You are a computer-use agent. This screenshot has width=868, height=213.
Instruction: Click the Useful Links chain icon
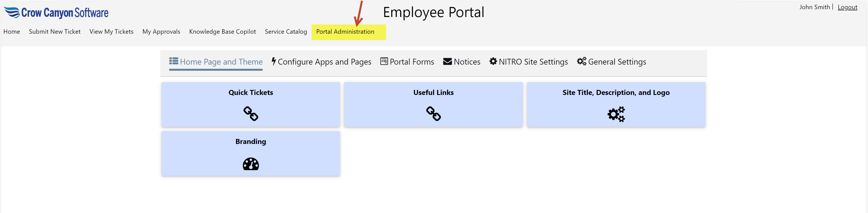coord(433,114)
